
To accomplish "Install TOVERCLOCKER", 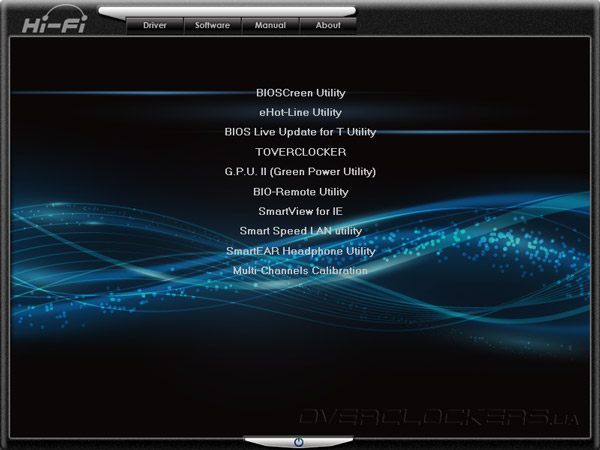I will pos(301,152).
